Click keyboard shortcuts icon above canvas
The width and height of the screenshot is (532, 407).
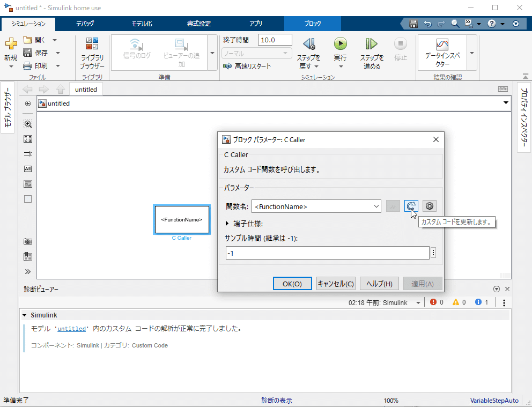click(503, 89)
